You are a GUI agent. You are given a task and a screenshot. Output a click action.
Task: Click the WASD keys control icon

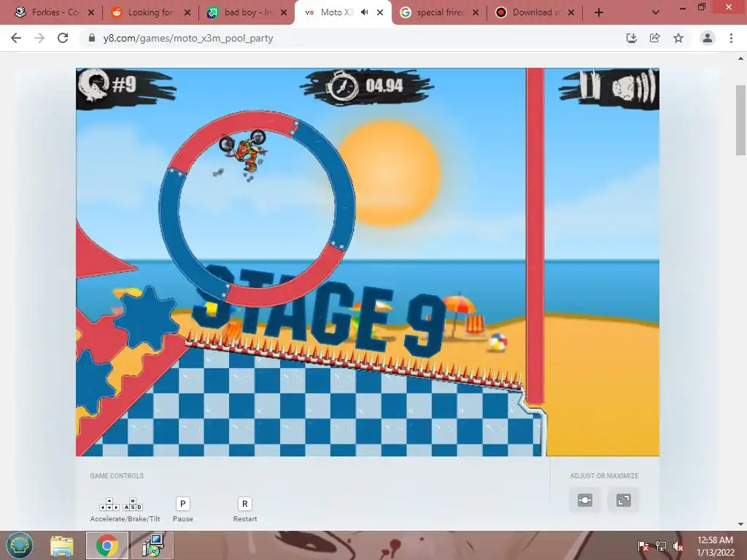pyautogui.click(x=133, y=505)
